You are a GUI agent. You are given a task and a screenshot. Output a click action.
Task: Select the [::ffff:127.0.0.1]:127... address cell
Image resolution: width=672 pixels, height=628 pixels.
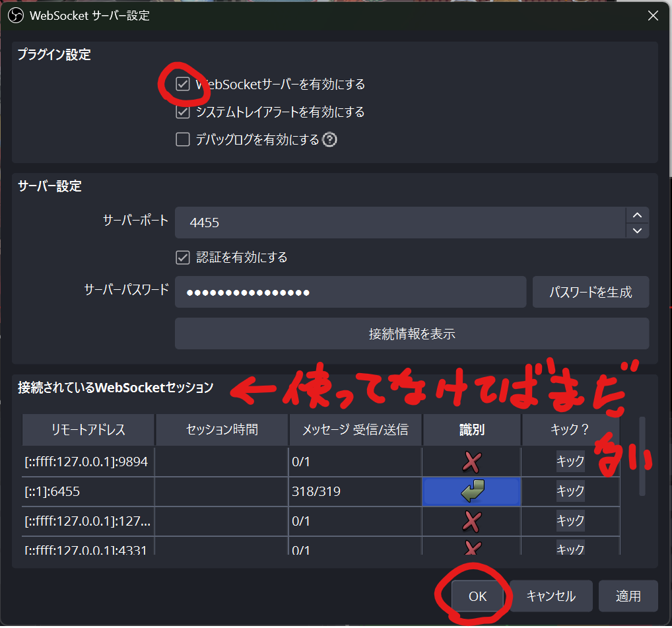88,521
